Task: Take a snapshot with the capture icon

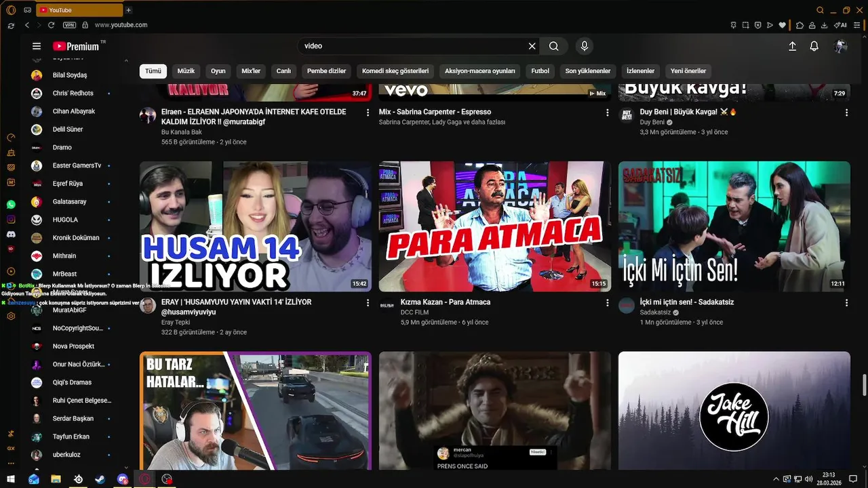Action: 745,25
